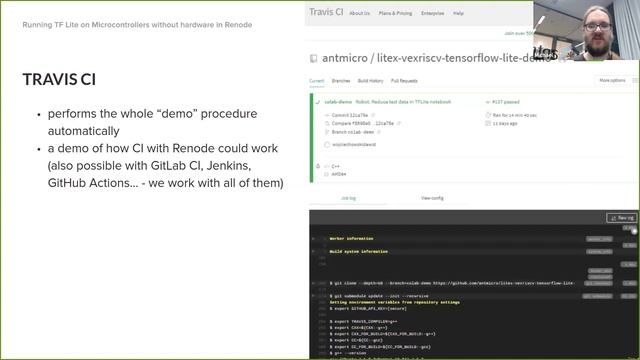Click the commit author name
This screenshot has width=640, height=360.
tap(354, 144)
